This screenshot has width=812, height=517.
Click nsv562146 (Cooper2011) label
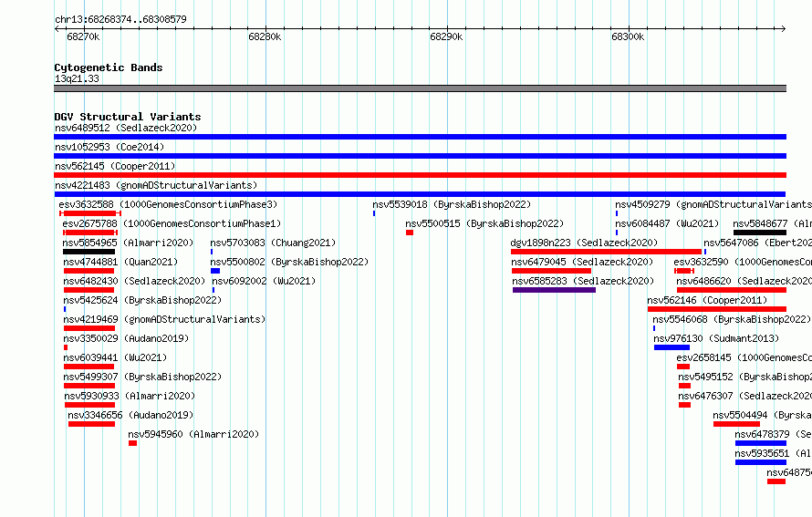tap(707, 300)
